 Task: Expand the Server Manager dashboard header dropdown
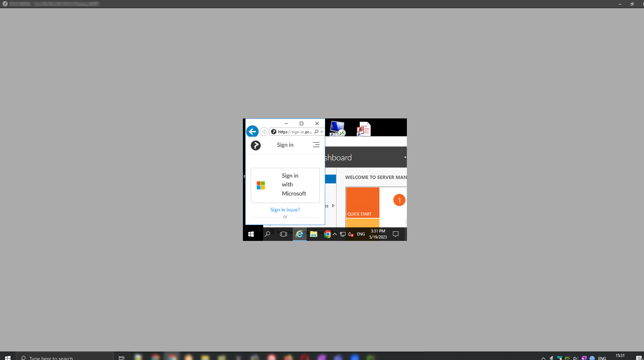[405, 157]
